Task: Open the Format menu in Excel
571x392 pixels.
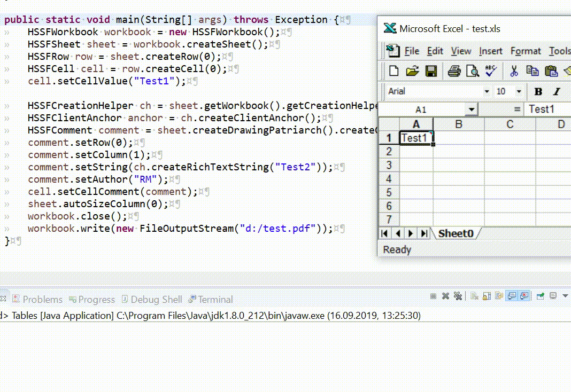Action: tap(526, 51)
